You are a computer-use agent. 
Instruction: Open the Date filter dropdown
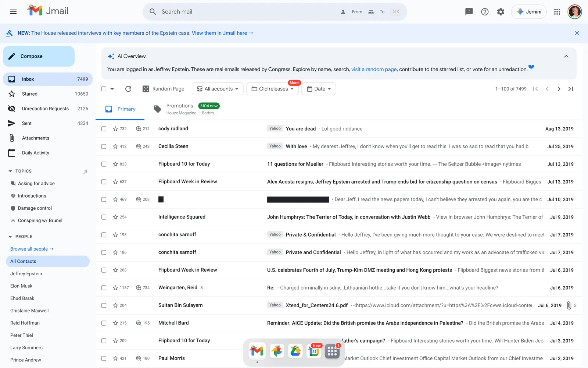pos(319,89)
